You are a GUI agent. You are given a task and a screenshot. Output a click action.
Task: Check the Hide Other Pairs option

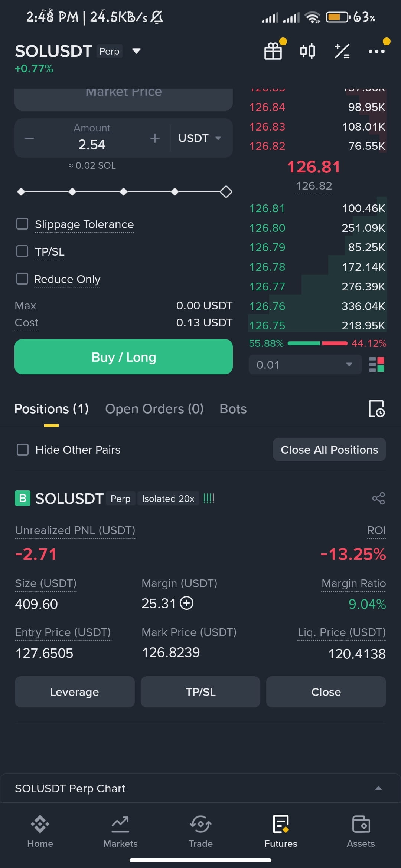[23, 450]
